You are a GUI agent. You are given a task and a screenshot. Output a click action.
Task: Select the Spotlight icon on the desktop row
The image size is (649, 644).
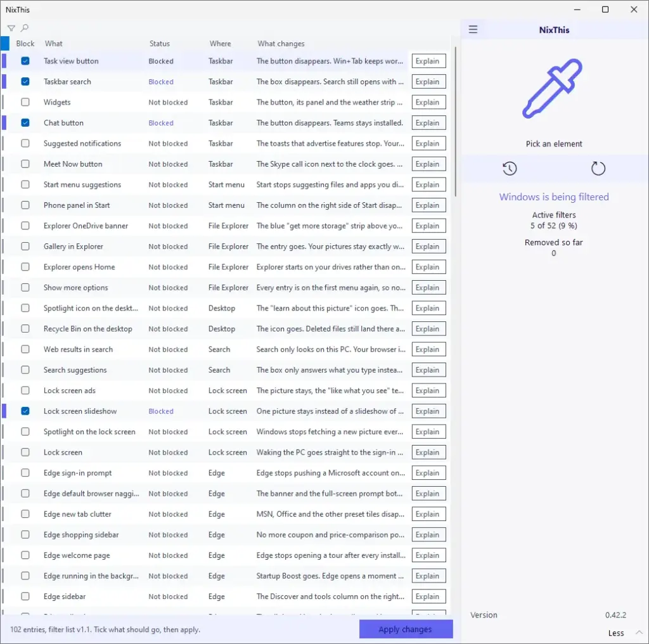[x=226, y=308]
